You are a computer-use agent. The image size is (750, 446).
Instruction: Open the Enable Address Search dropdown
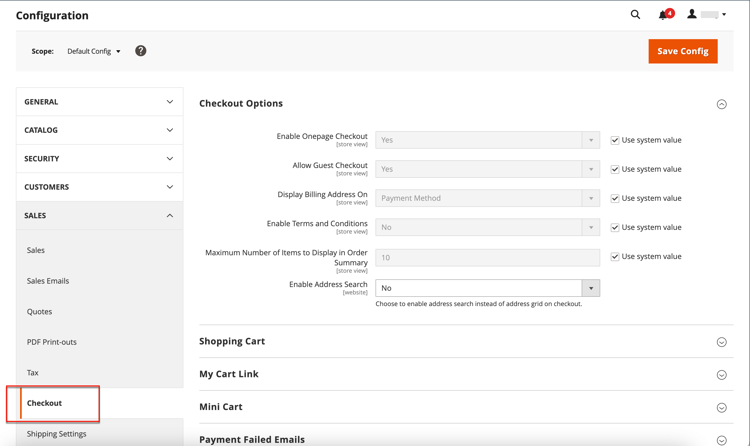487,288
